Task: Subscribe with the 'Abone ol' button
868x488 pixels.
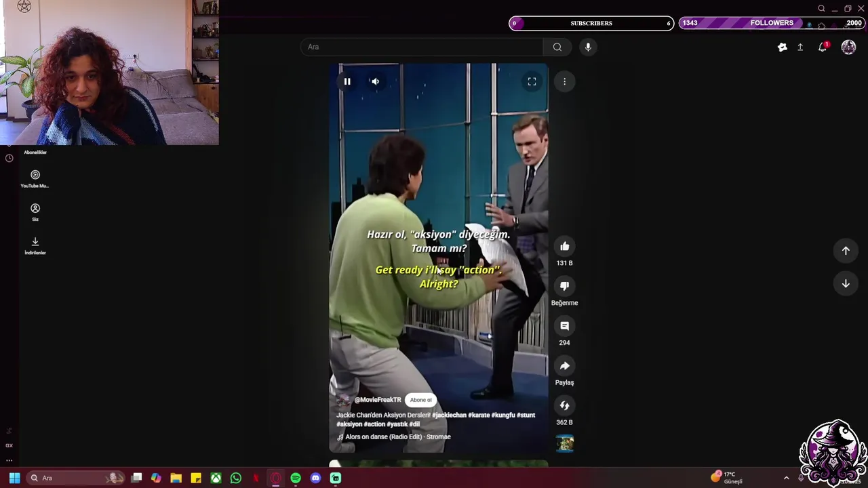Action: [420, 400]
